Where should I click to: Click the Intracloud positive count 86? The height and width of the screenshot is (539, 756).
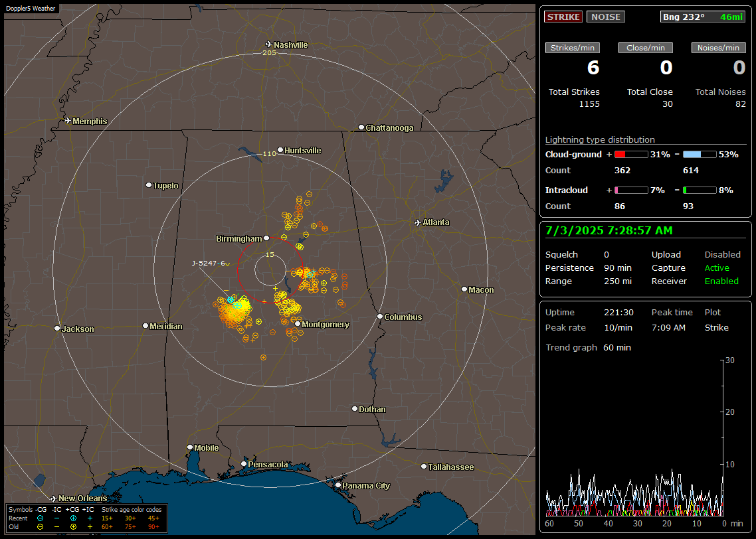click(x=620, y=206)
